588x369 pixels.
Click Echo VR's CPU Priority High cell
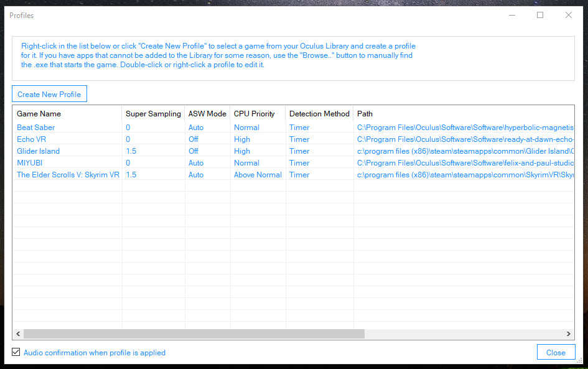(242, 139)
